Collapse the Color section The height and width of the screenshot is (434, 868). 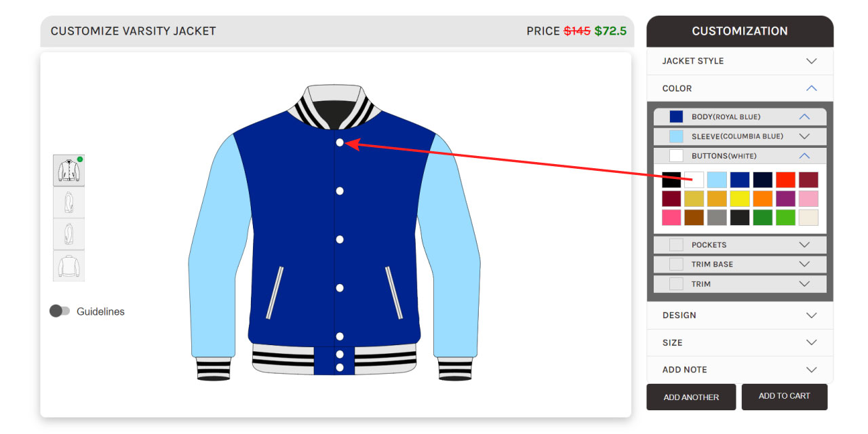(x=740, y=88)
